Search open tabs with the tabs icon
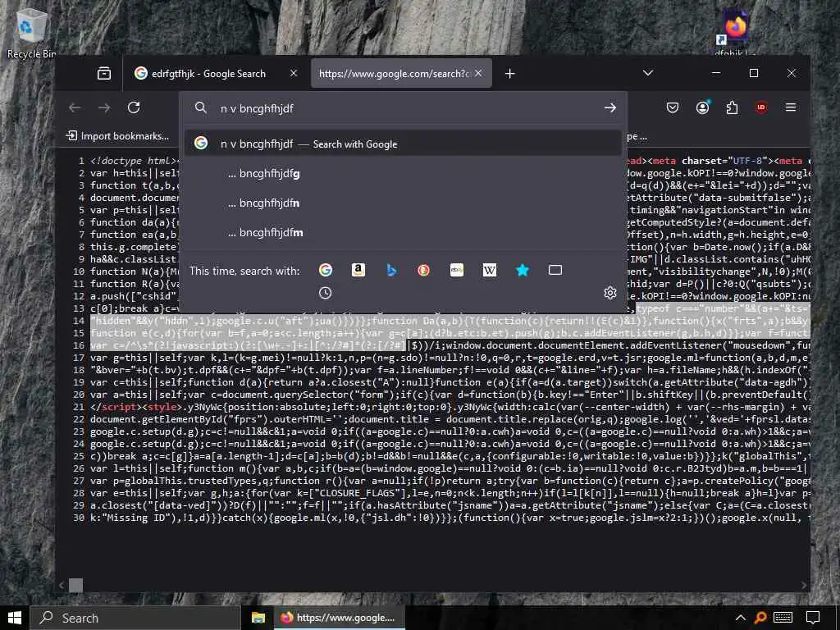This screenshot has height=630, width=840. coord(555,270)
